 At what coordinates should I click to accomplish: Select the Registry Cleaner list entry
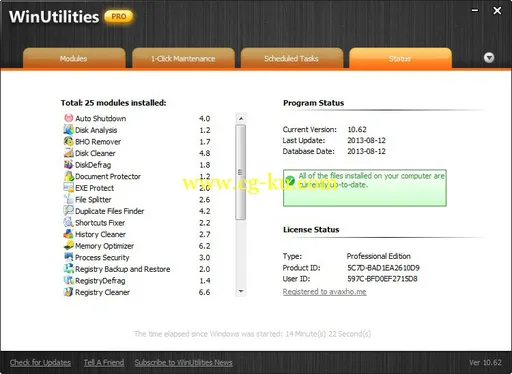coord(137,292)
